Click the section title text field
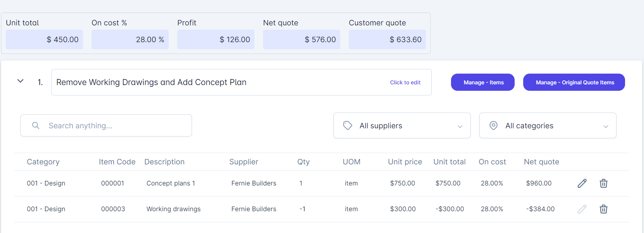 point(214,82)
